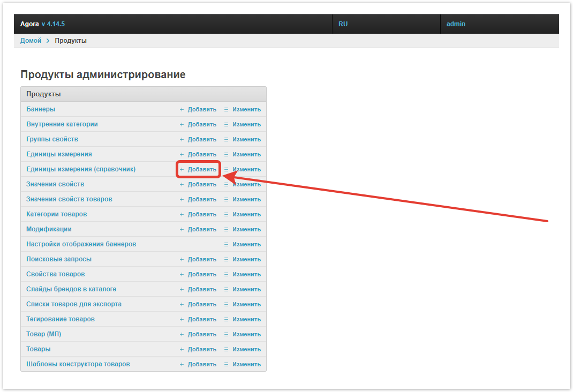573x392 pixels.
Task: Open Списки товаров для экспорта
Action: pos(73,304)
